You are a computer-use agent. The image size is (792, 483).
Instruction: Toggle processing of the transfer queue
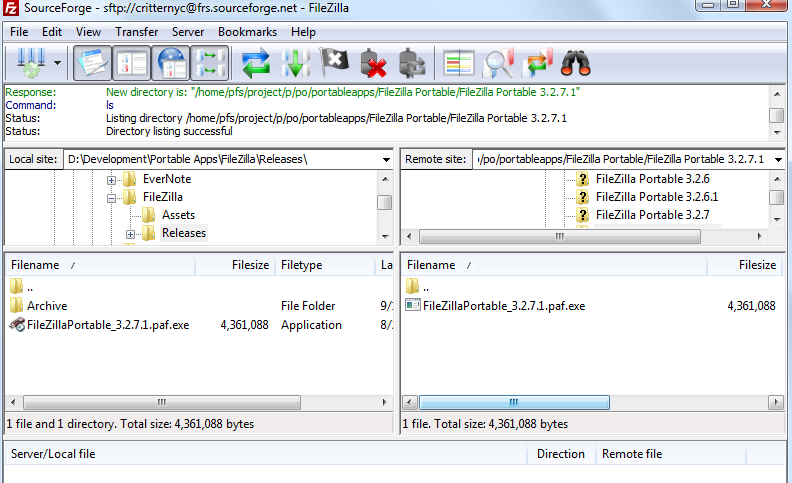tap(295, 64)
